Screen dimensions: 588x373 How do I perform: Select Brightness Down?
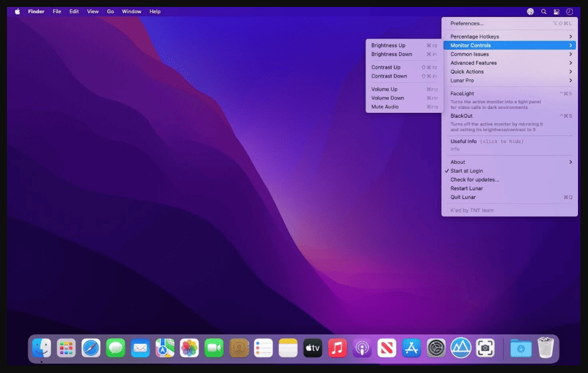pyautogui.click(x=404, y=54)
